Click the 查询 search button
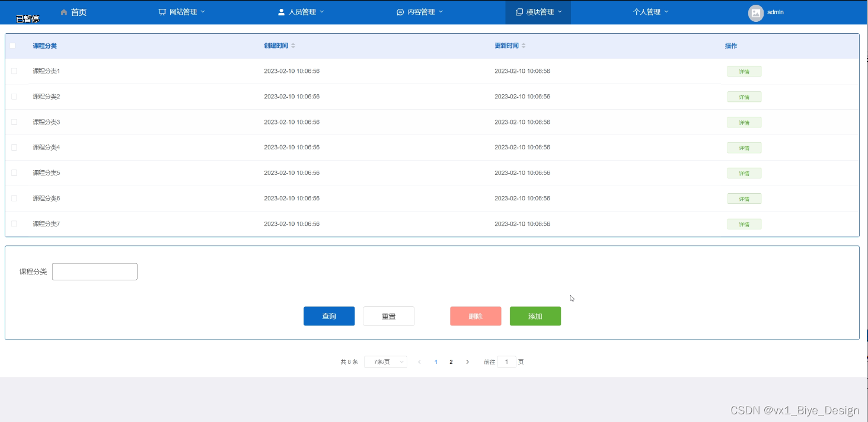This screenshot has width=868, height=422. (329, 316)
